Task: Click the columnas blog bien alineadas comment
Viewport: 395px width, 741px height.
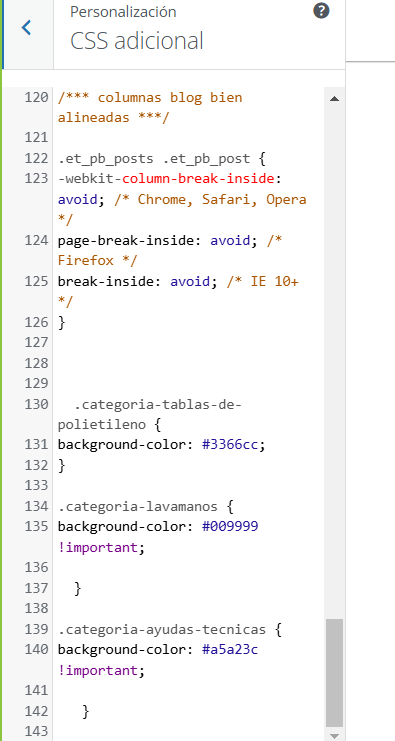Action: coord(150,108)
